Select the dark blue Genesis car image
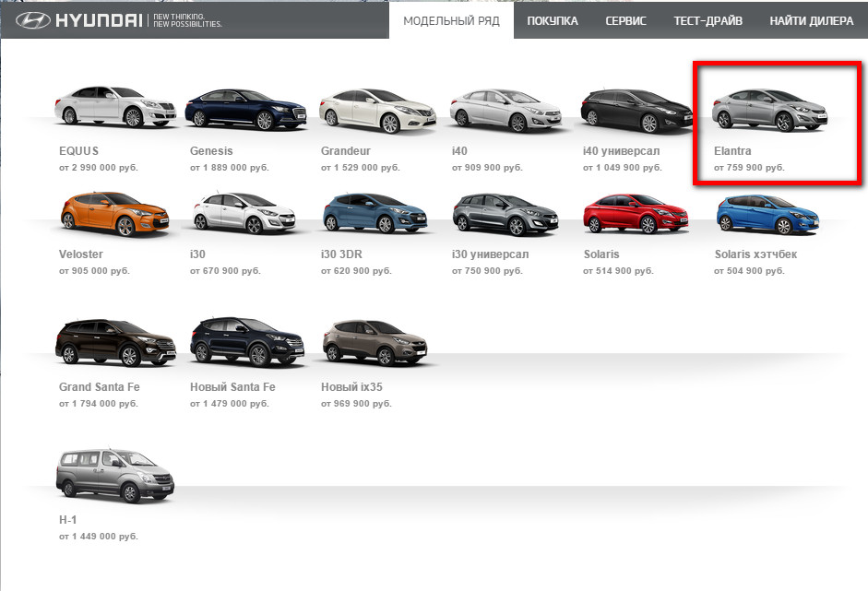Screen dimensions: 868x591 (x=245, y=110)
